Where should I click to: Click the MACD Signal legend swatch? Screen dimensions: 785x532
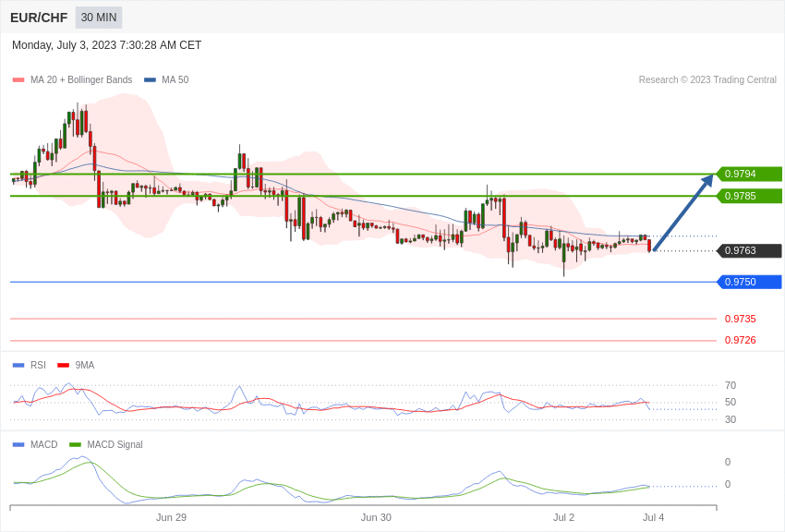(x=75, y=444)
